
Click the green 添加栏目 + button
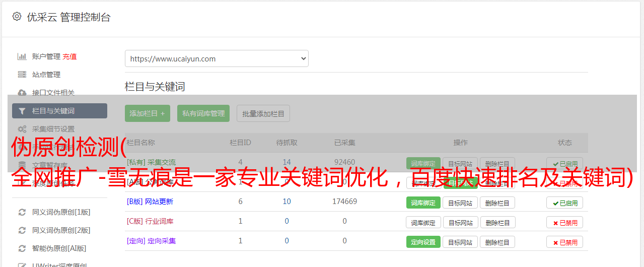tap(148, 113)
